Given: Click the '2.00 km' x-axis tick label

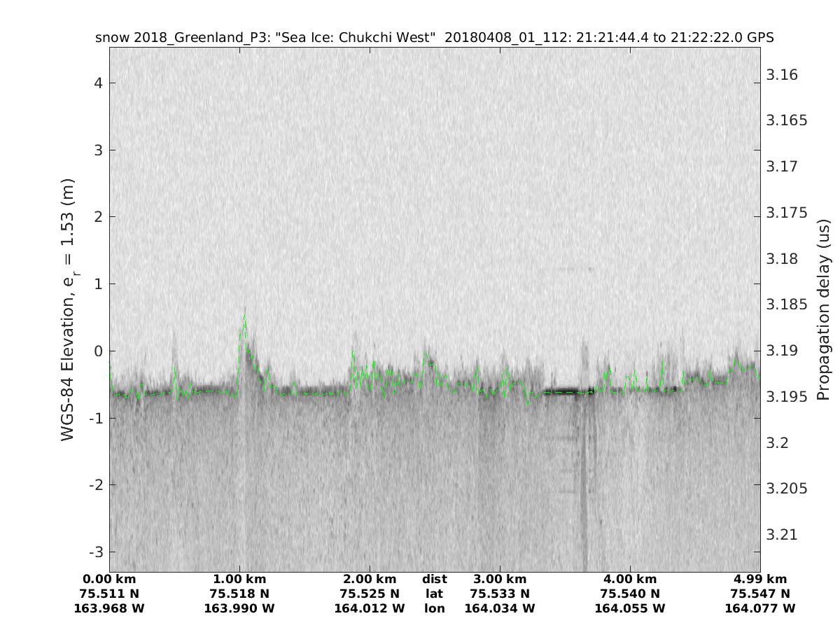Looking at the screenshot, I should (370, 579).
